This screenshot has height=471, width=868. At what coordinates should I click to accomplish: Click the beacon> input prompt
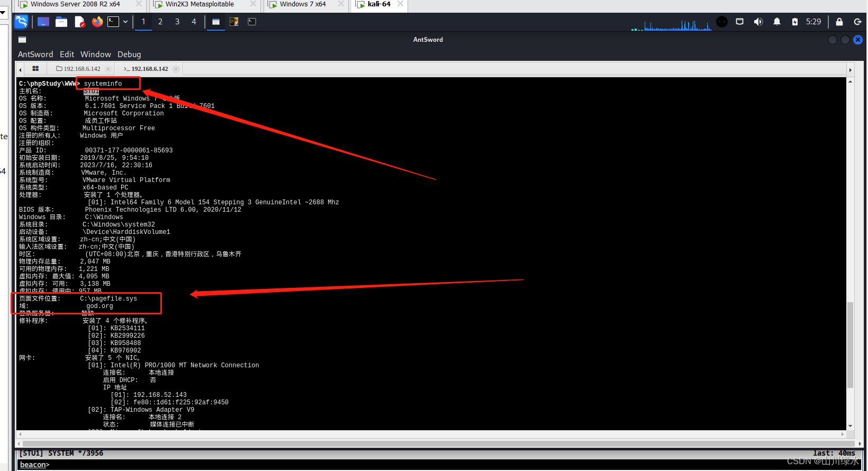34,465
